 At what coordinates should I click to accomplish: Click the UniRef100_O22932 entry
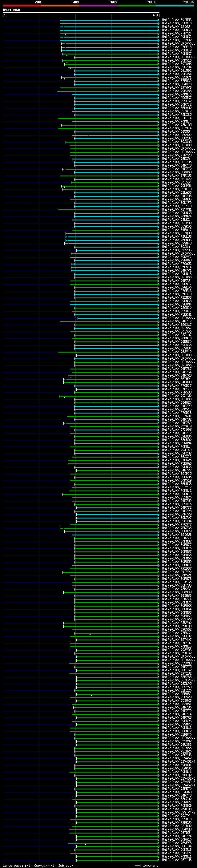click(x=176, y=40)
